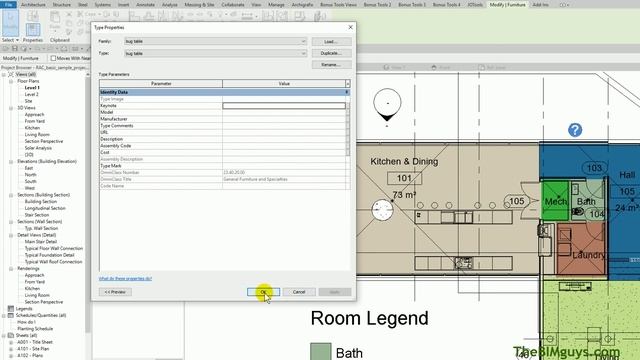Click the Description value cell

click(284, 139)
